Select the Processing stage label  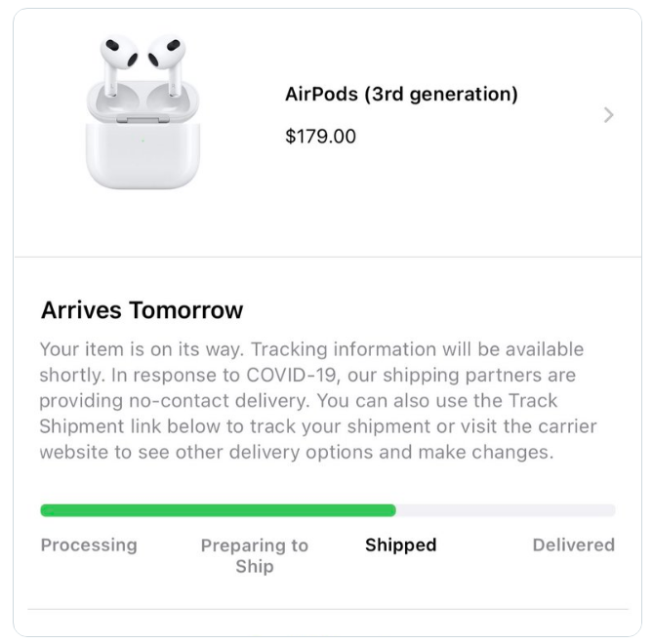pos(89,544)
